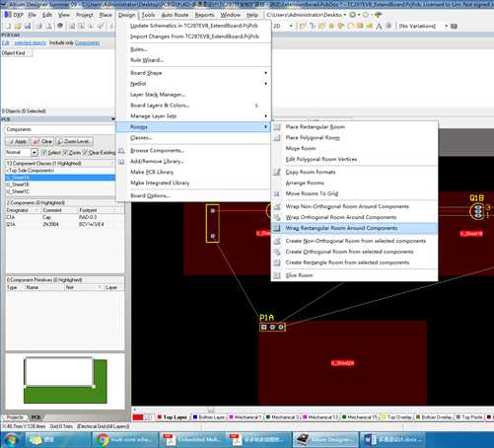Screen dimensions: 494x448
Task: Click the icon right of No Variations box
Action: pyautogui.click(x=454, y=26)
